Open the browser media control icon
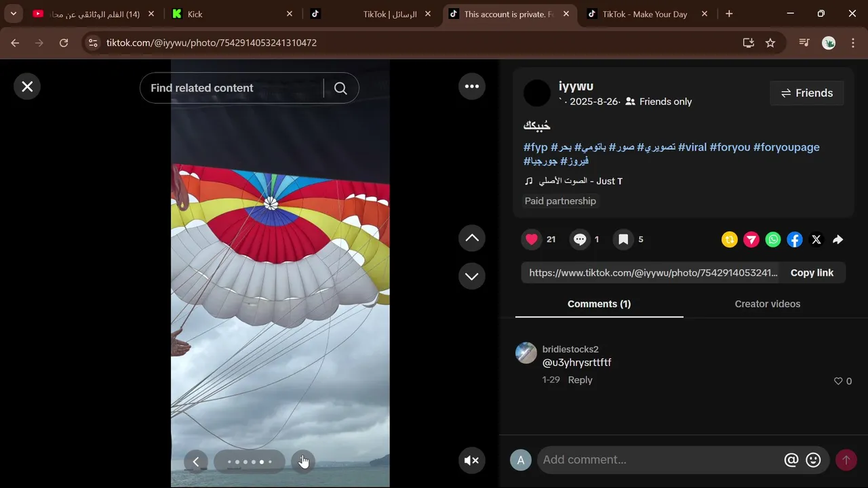Viewport: 868px width, 488px height. [804, 43]
